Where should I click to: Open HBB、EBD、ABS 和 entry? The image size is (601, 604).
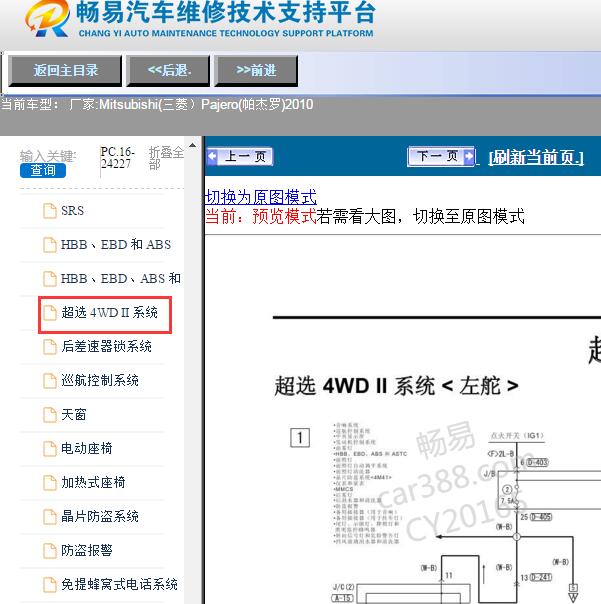click(121, 279)
